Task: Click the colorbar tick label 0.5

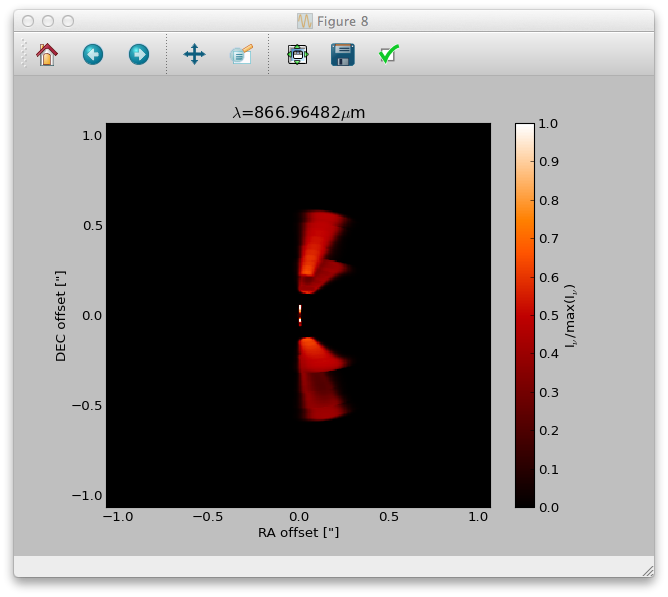Action: pos(549,315)
